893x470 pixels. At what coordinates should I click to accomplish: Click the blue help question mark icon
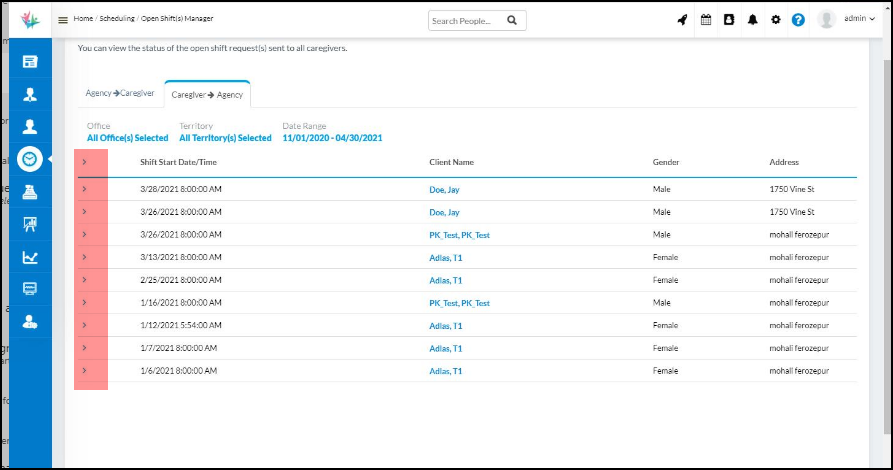pyautogui.click(x=798, y=20)
